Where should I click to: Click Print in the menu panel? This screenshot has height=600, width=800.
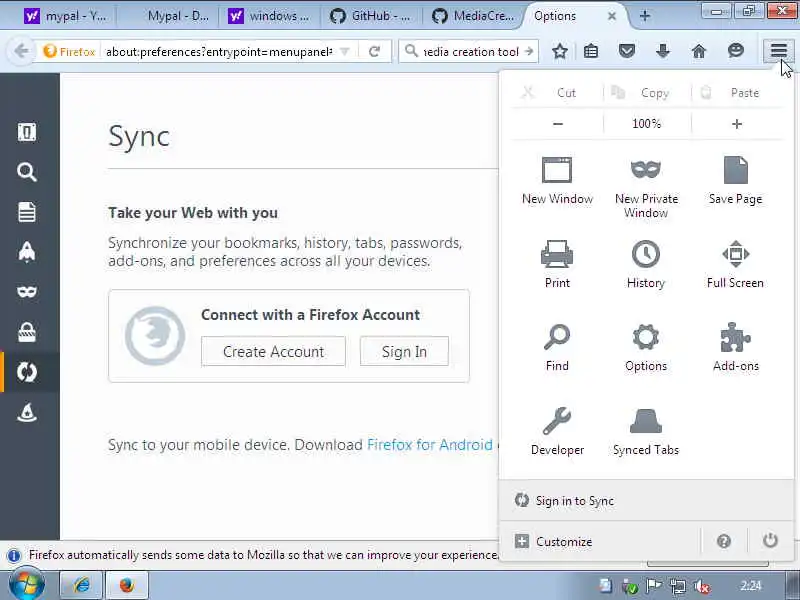(x=557, y=264)
